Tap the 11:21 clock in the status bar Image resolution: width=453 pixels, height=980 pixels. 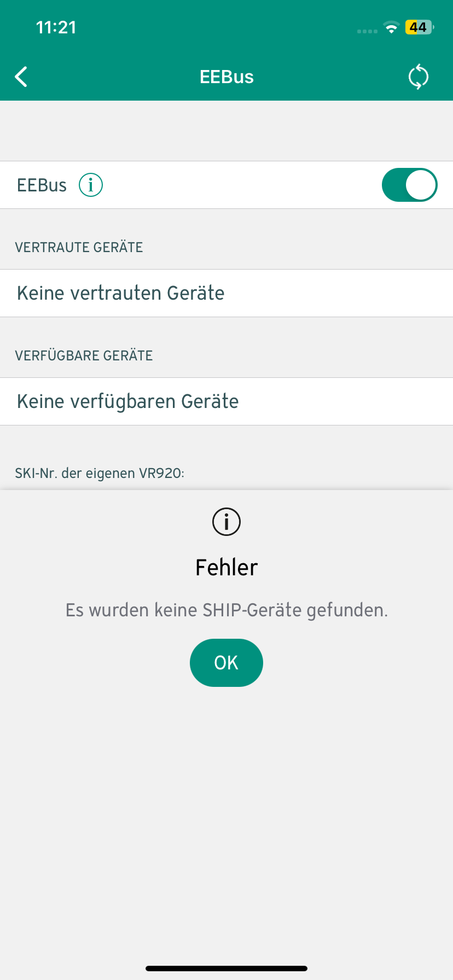56,27
